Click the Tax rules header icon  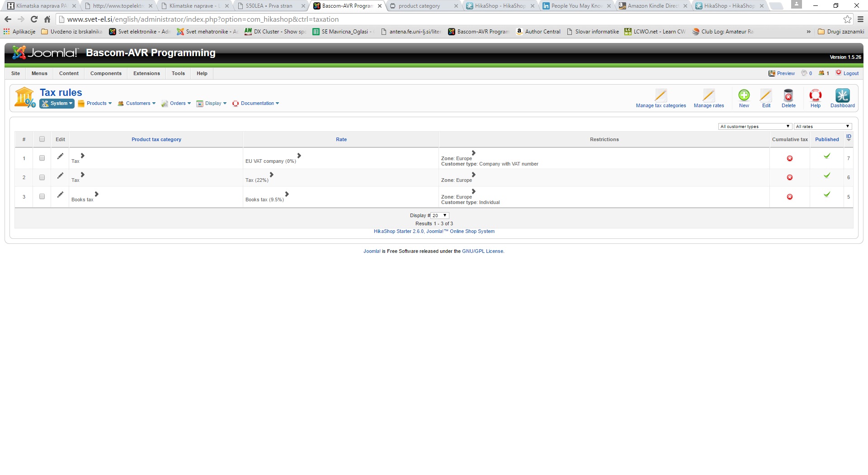point(25,97)
